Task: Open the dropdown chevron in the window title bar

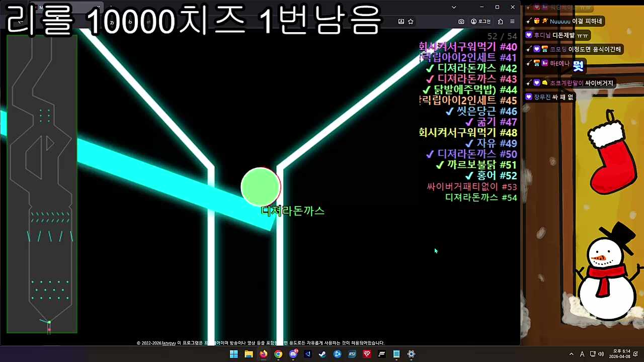Action: click(x=454, y=7)
